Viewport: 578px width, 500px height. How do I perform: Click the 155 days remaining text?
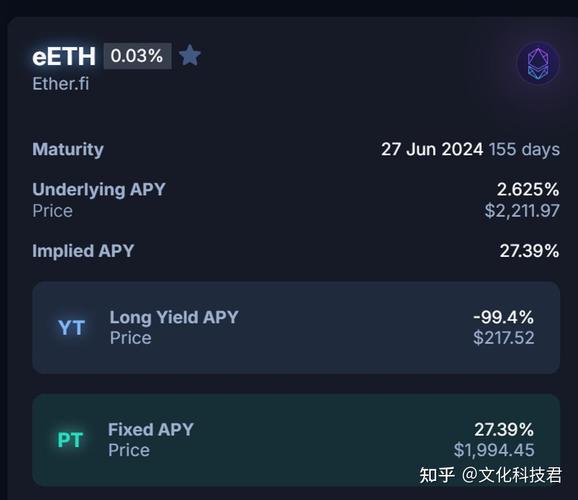[524, 149]
